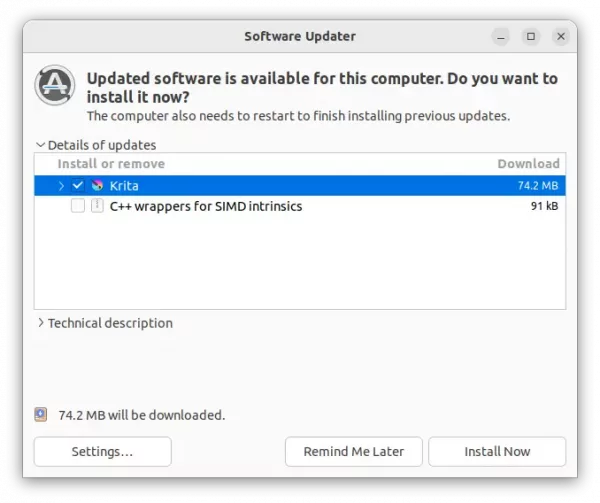This screenshot has width=600, height=503.
Task: Uncheck the Krita update checkbox
Action: pos(78,186)
